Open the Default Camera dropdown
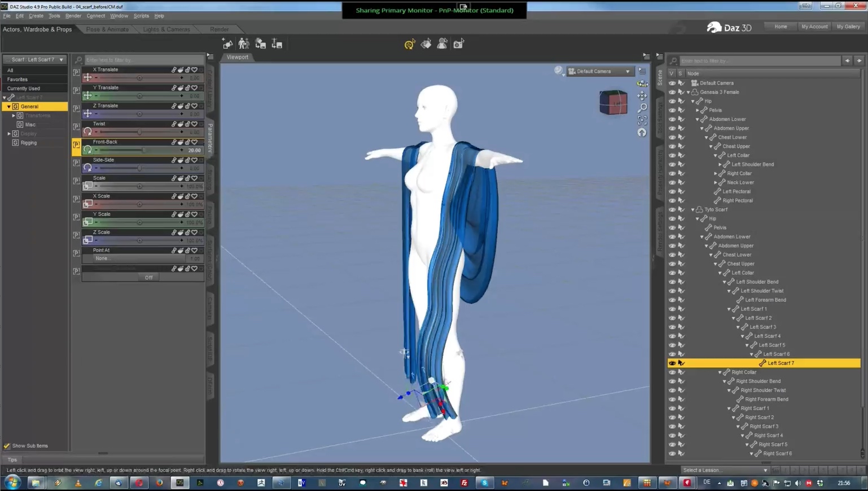This screenshot has height=491, width=868. click(600, 71)
